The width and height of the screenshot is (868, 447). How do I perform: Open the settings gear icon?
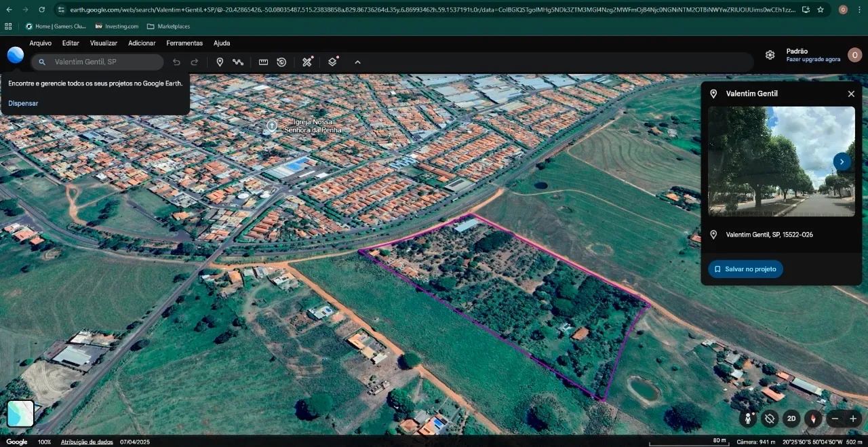click(x=770, y=55)
